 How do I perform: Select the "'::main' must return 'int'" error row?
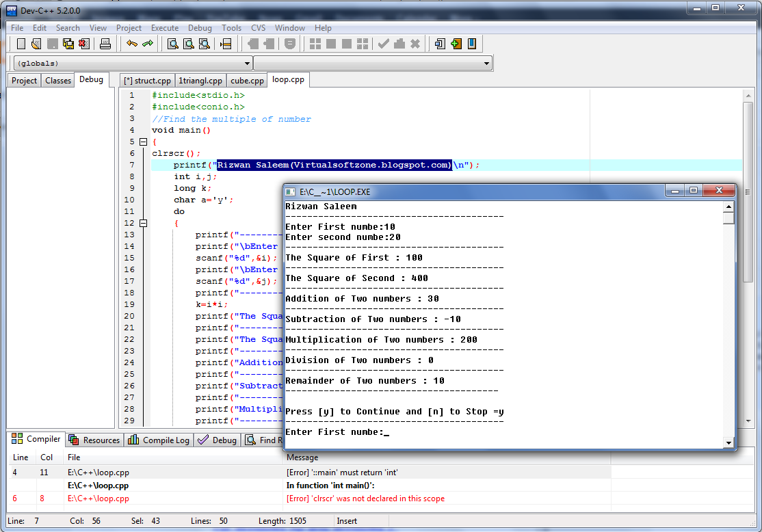(310, 473)
